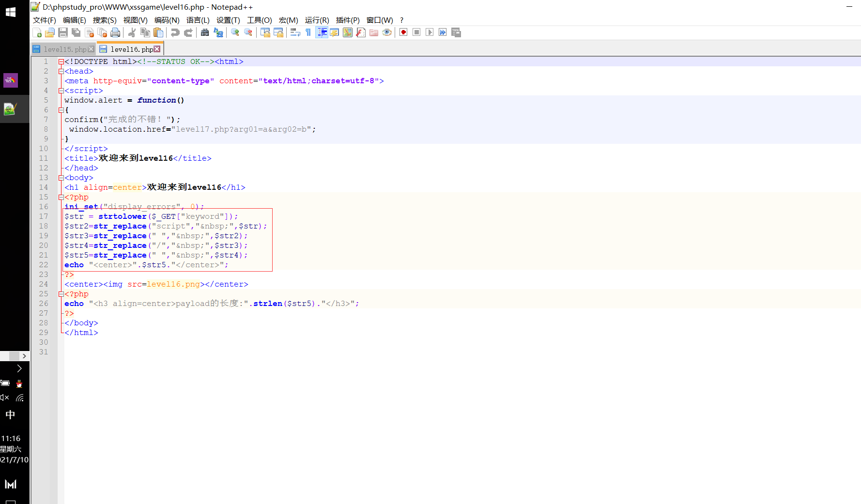
Task: Click line number 22 in the margin
Action: pyautogui.click(x=44, y=265)
